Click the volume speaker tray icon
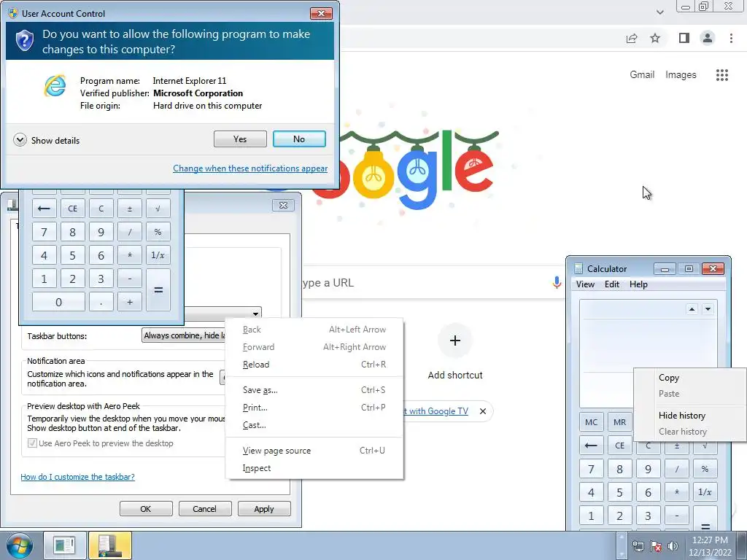Screen dimensions: 747x560 coord(673,546)
